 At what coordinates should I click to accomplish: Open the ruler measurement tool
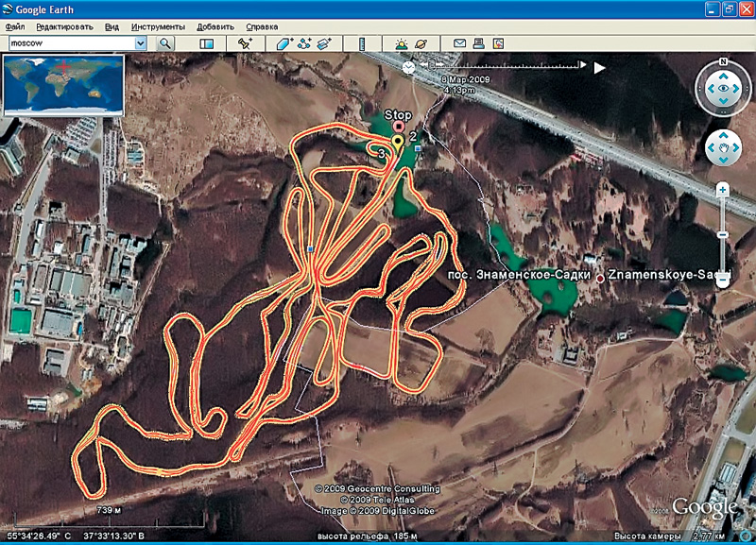362,43
